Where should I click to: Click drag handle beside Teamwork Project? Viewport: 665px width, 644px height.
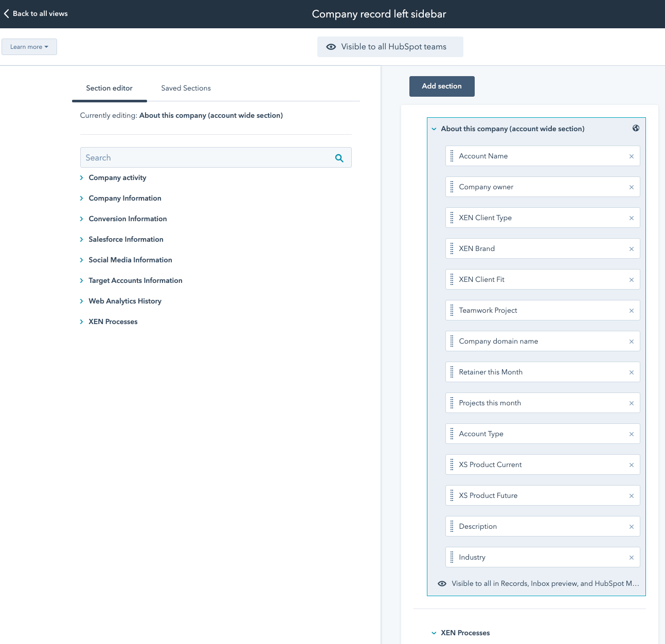coord(452,310)
